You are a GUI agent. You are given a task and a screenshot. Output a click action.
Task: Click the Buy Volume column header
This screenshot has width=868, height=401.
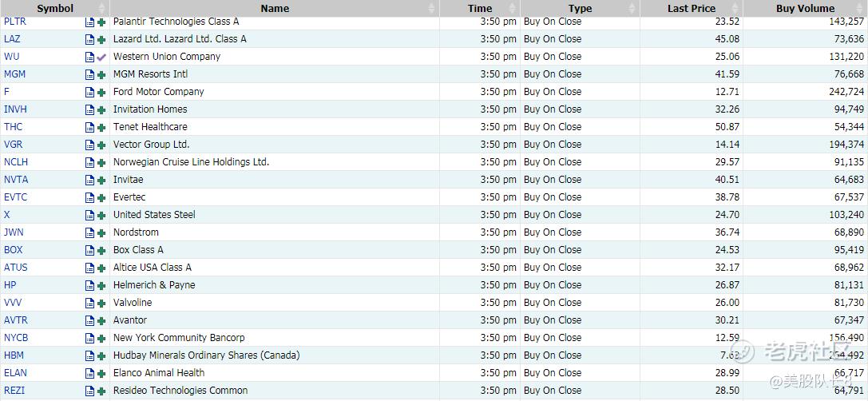[x=806, y=8]
